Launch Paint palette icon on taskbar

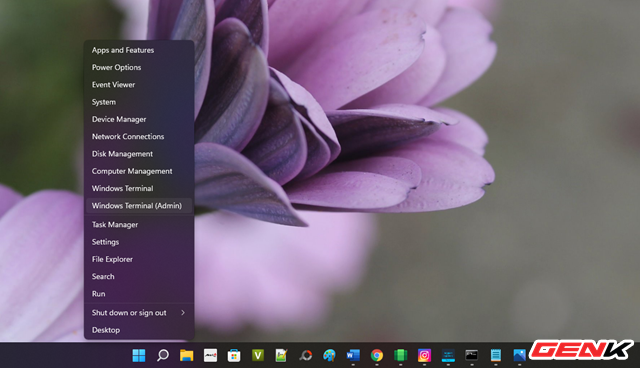tap(329, 355)
